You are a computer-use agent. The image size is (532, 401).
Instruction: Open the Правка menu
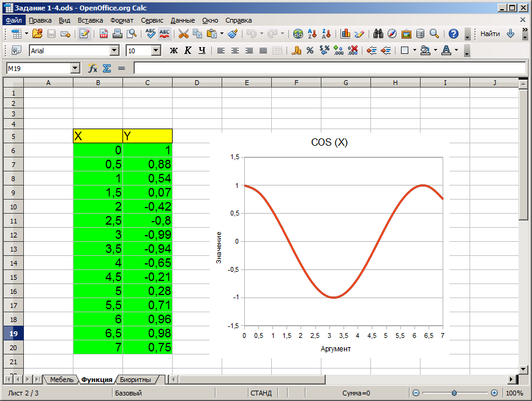40,20
